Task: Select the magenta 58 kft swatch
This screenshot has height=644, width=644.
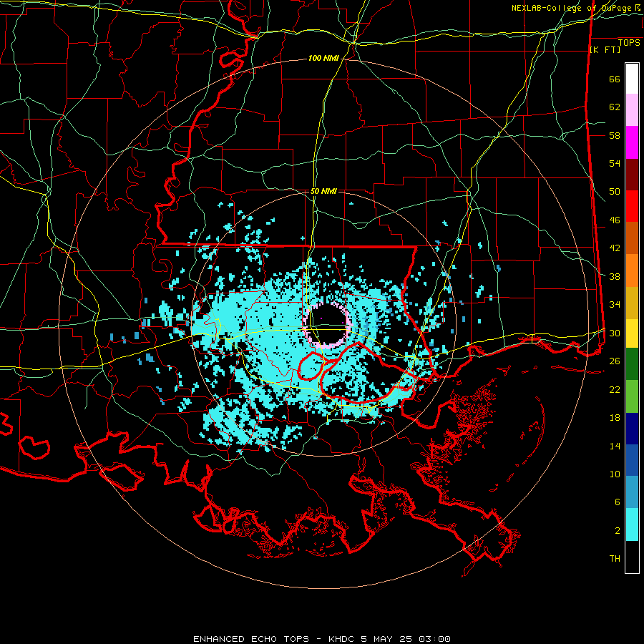Action: pyautogui.click(x=632, y=142)
